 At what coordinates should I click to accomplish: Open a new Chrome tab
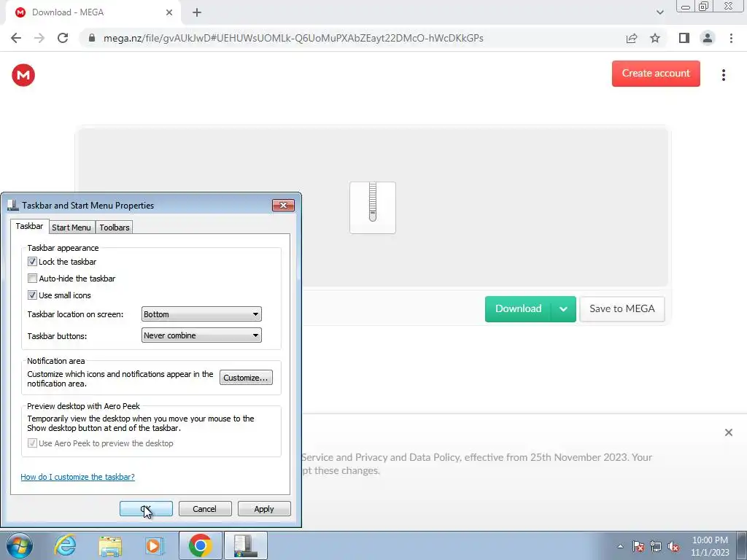point(197,12)
